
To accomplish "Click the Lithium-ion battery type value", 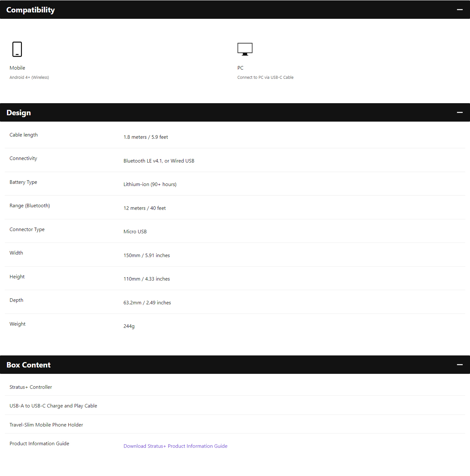I will (150, 184).
